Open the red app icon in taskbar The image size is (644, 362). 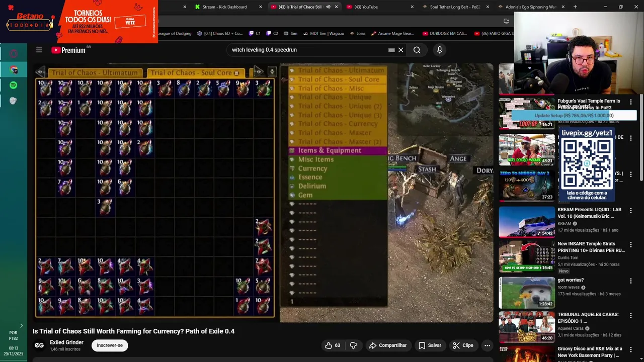pos(14,54)
